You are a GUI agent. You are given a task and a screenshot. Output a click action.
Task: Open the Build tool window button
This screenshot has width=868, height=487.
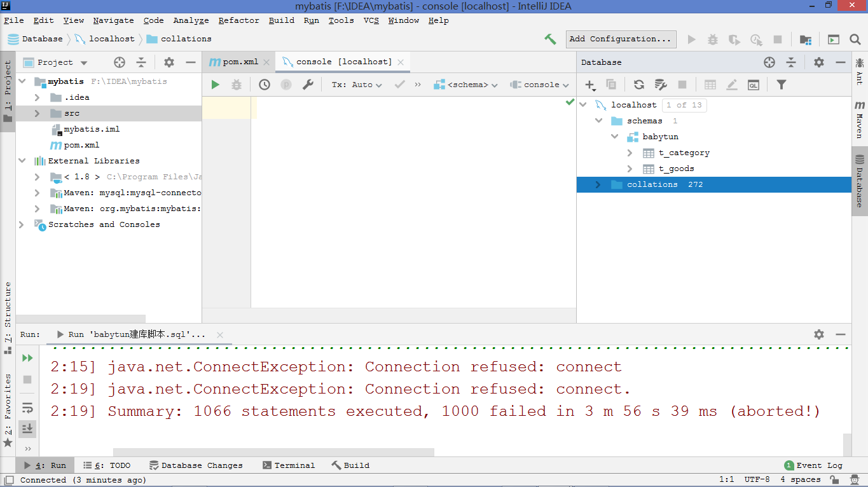pos(350,465)
